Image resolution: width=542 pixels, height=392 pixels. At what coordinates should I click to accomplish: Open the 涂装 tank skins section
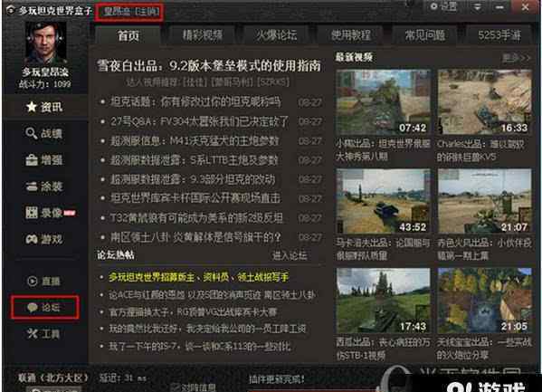44,186
